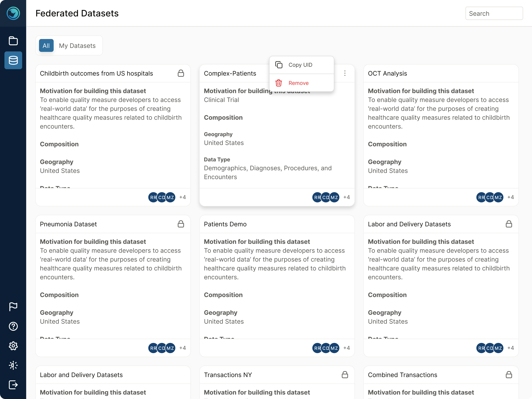
Task: Click MZ avatar on Patients Demo card
Action: pos(334,348)
